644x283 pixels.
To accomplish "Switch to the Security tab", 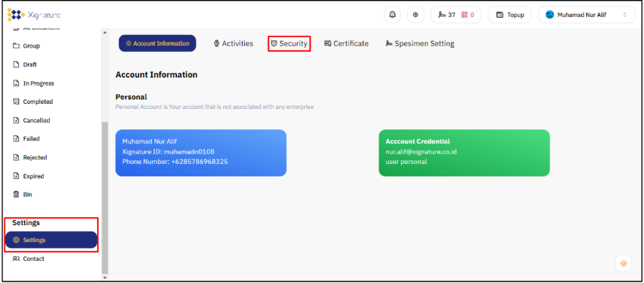I will point(289,44).
